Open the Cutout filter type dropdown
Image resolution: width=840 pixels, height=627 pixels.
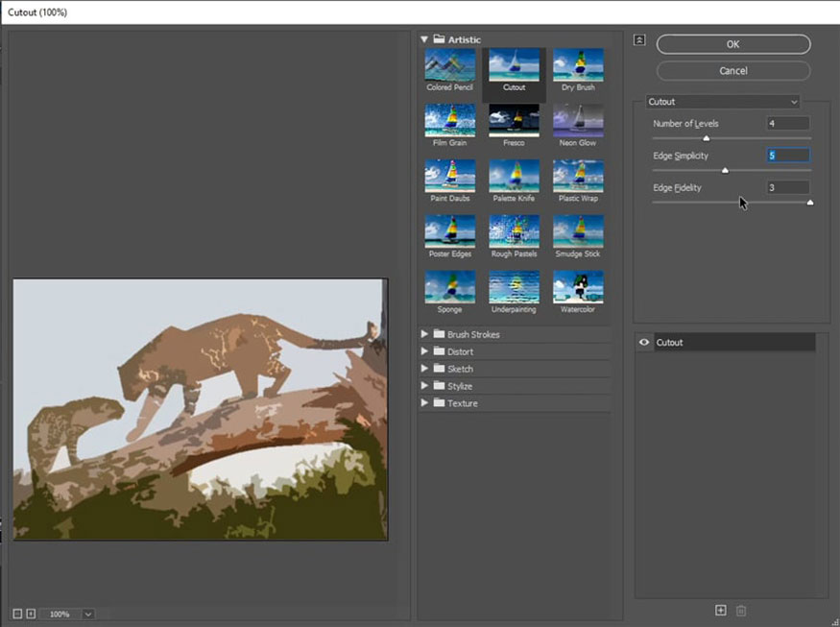click(x=723, y=101)
